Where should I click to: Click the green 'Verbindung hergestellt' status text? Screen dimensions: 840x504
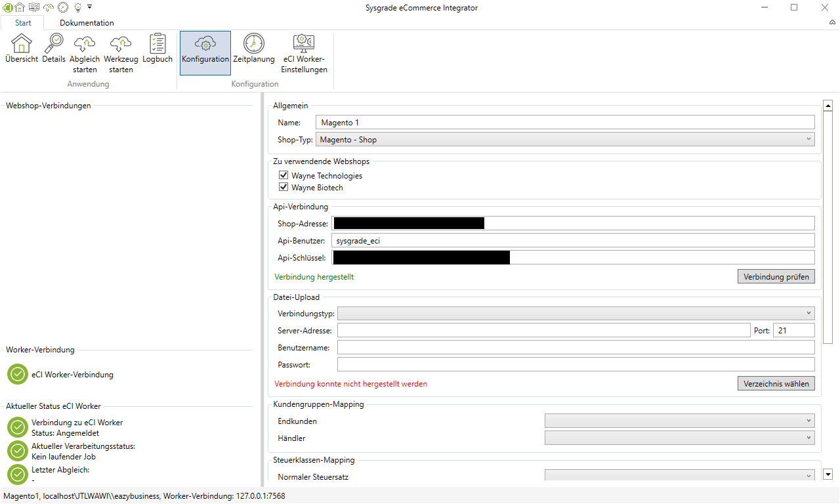314,277
